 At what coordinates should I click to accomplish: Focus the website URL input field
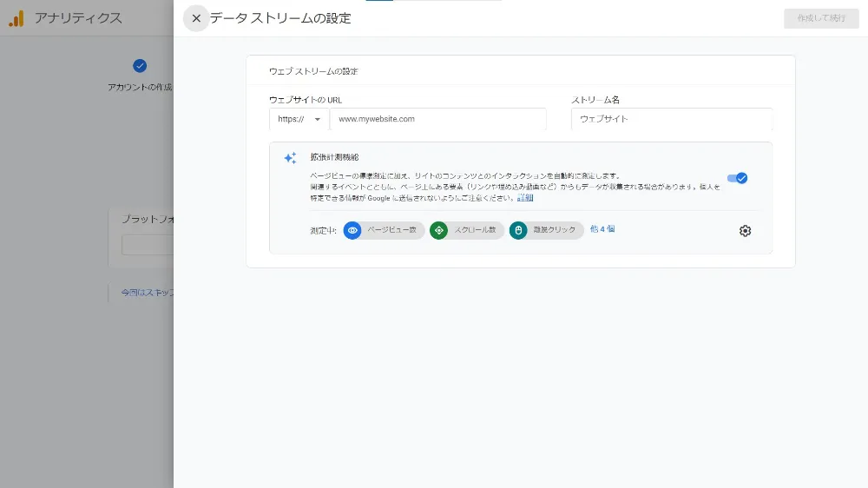437,119
